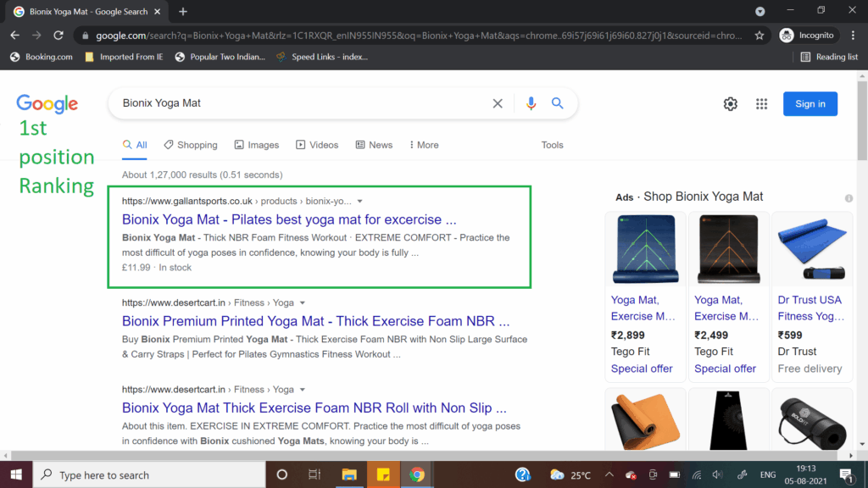
Task: Click the orange-line Tego Fit mat image
Action: [728, 249]
